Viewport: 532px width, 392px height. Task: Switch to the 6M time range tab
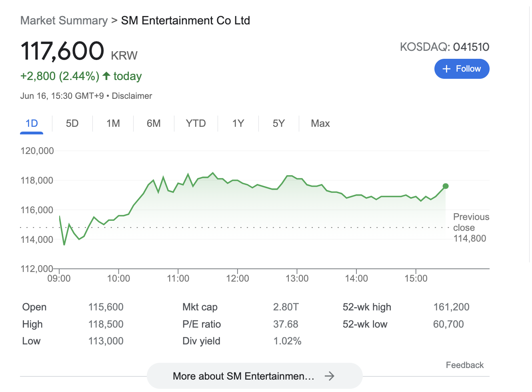(x=154, y=123)
